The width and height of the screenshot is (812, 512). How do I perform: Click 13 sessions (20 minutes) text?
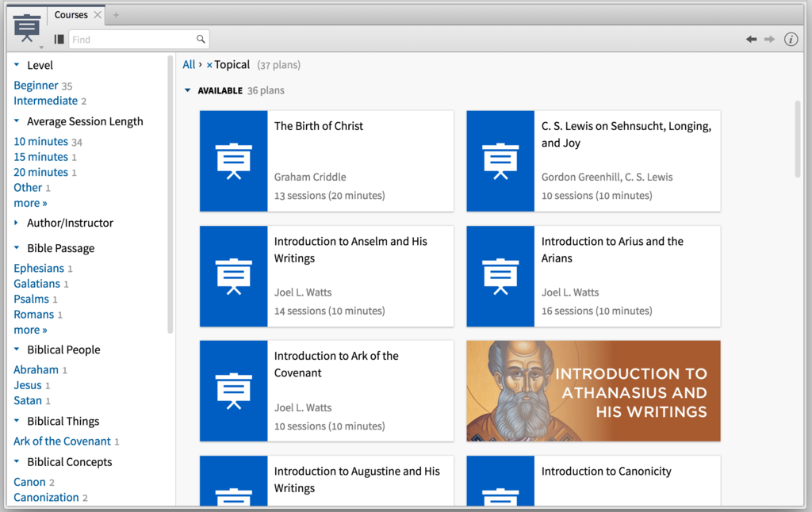(x=329, y=196)
